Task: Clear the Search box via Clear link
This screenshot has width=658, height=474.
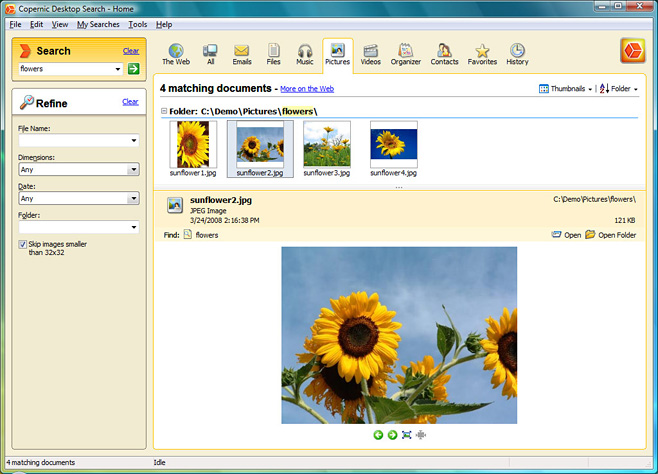Action: coord(131,51)
